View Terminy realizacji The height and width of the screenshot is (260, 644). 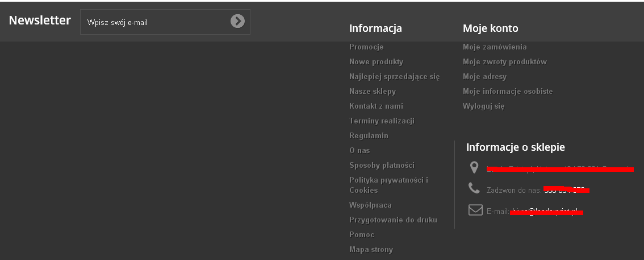(382, 121)
